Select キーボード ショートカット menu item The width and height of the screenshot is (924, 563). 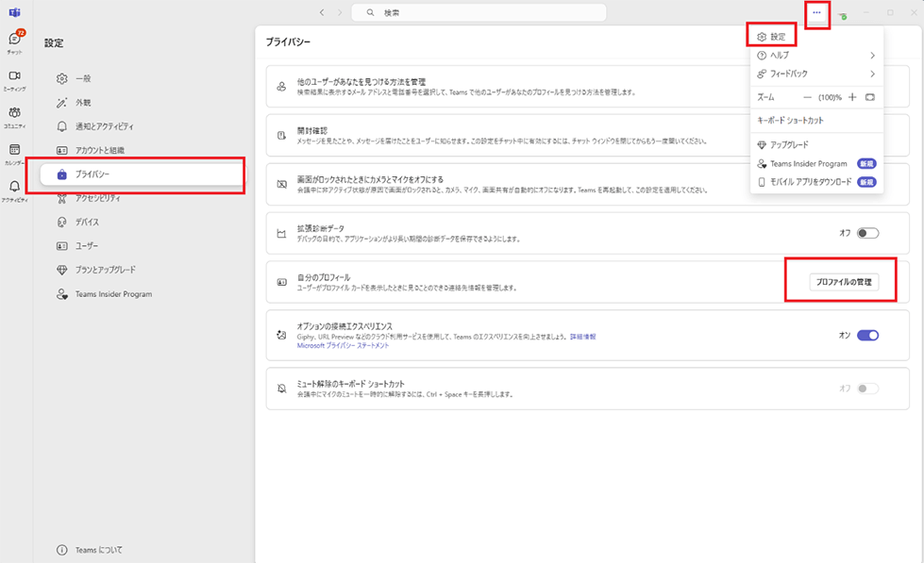[790, 121]
